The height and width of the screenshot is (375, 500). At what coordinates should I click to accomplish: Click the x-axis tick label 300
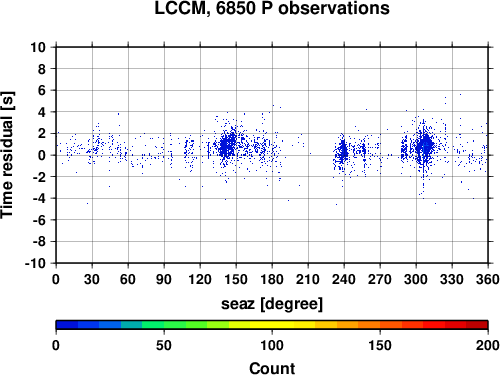(416, 279)
